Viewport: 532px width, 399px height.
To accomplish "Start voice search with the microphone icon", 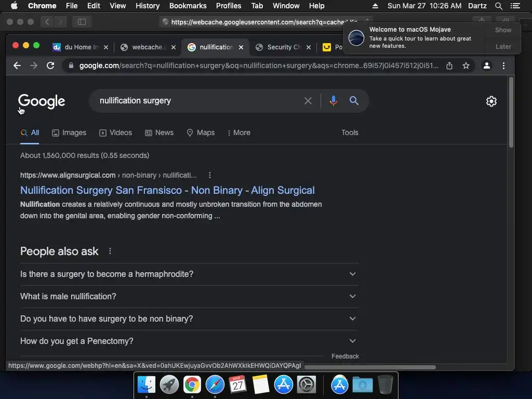I will coord(334,101).
